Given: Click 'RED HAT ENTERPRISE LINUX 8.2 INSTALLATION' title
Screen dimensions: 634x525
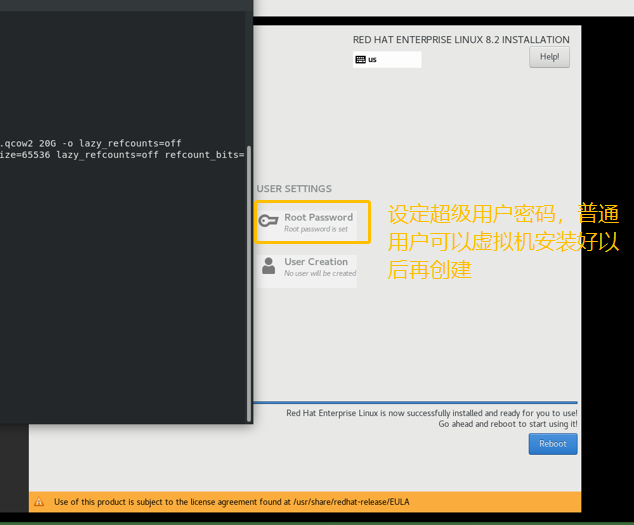Looking at the screenshot, I should tap(461, 40).
